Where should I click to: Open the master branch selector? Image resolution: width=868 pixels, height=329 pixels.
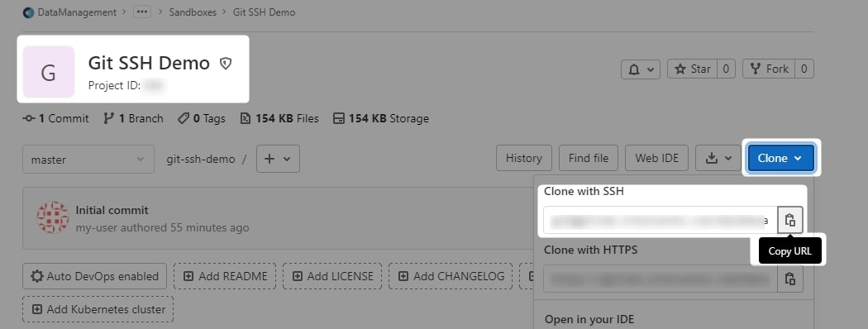88,160
